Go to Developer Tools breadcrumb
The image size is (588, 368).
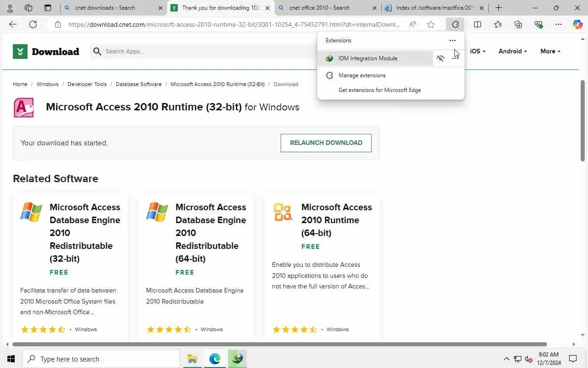pos(87,84)
